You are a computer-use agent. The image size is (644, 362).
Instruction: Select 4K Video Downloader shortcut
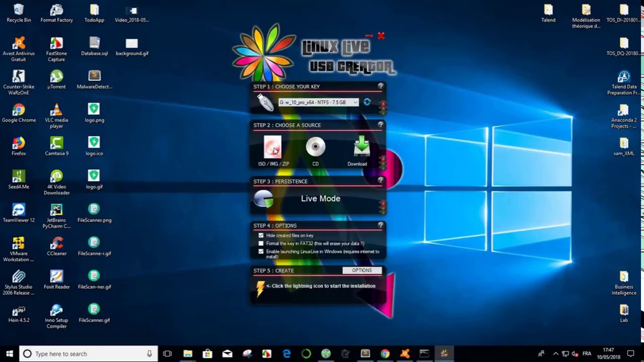[56, 183]
